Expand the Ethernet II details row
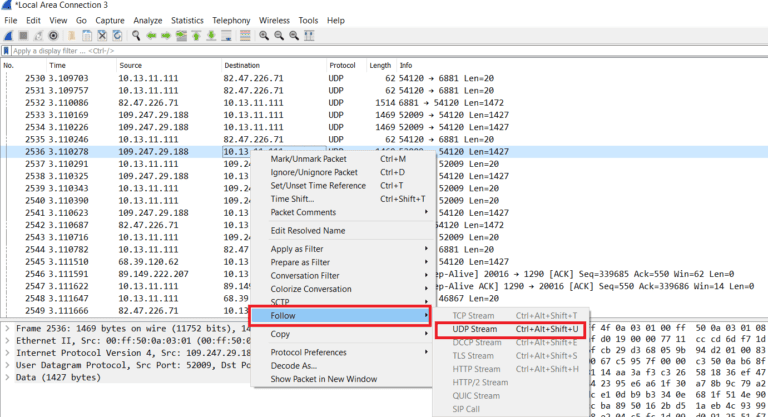 point(8,338)
